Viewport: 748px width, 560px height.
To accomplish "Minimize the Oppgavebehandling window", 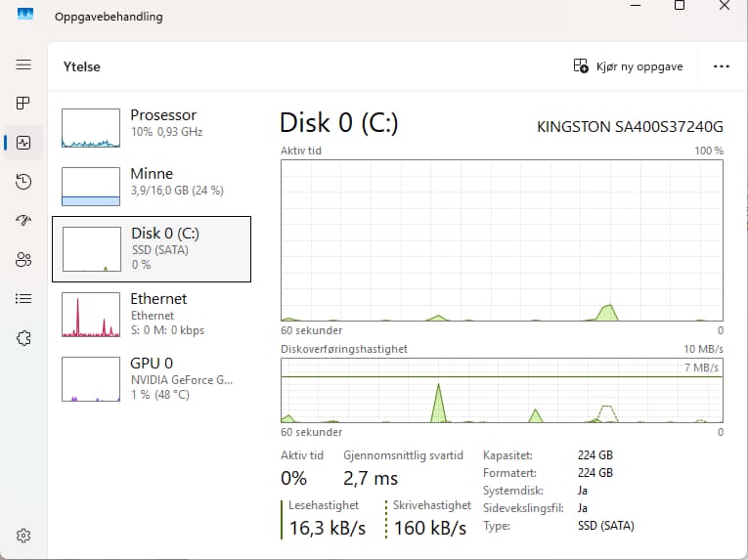I will [x=636, y=5].
